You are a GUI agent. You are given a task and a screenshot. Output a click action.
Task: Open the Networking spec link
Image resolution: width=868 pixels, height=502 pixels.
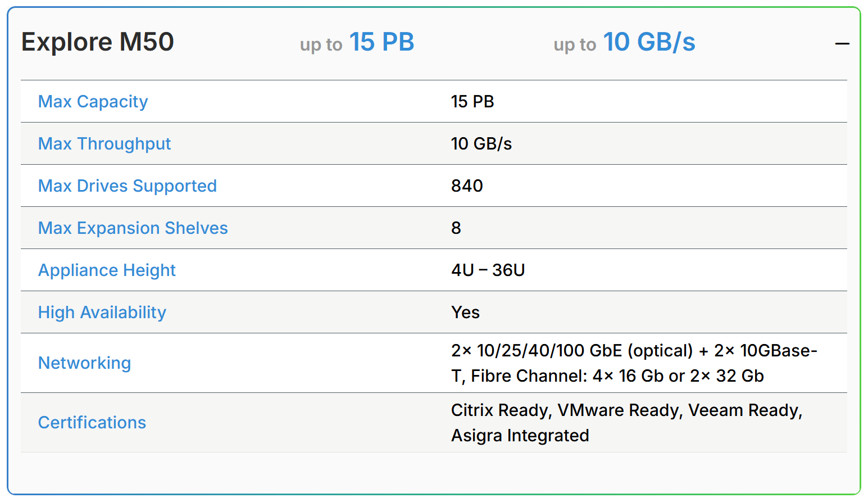tap(84, 363)
